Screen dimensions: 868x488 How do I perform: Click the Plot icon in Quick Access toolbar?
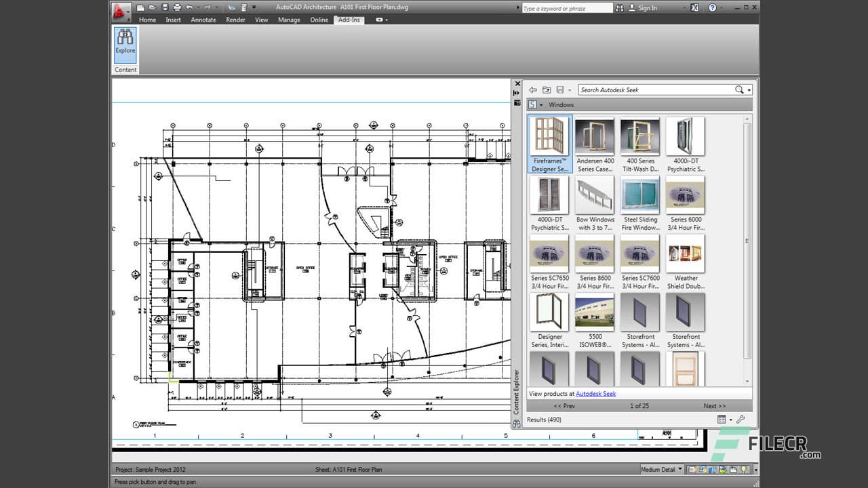coord(176,7)
